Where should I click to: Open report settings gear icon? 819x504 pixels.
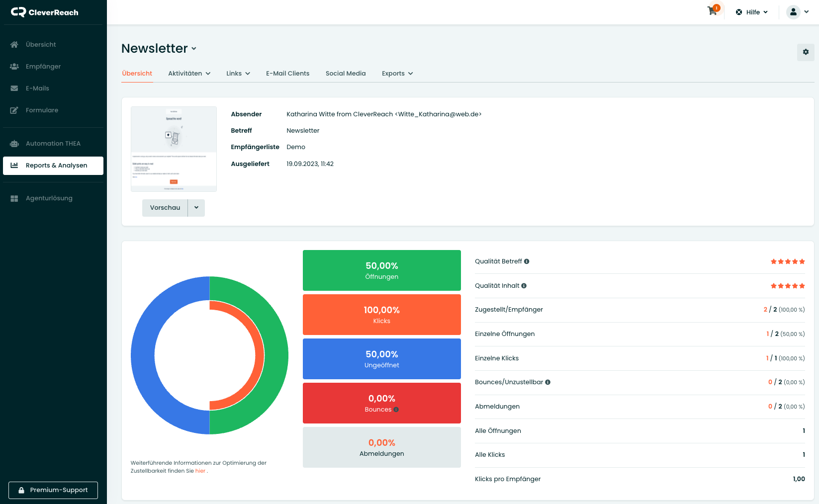pos(806,52)
